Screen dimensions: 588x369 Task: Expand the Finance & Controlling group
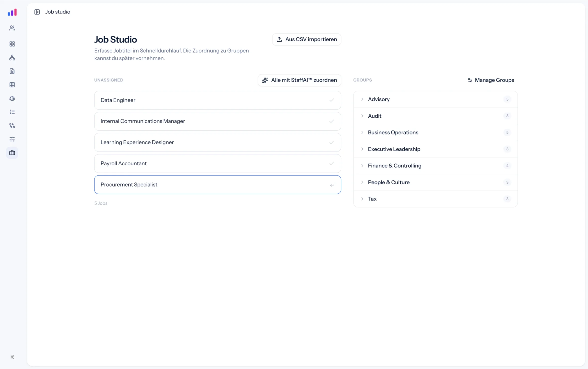pos(362,165)
